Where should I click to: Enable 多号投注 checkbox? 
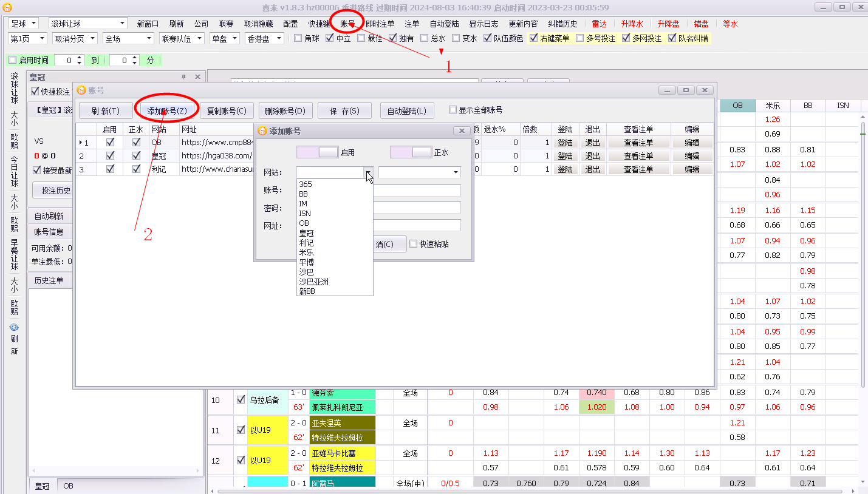click(x=580, y=38)
